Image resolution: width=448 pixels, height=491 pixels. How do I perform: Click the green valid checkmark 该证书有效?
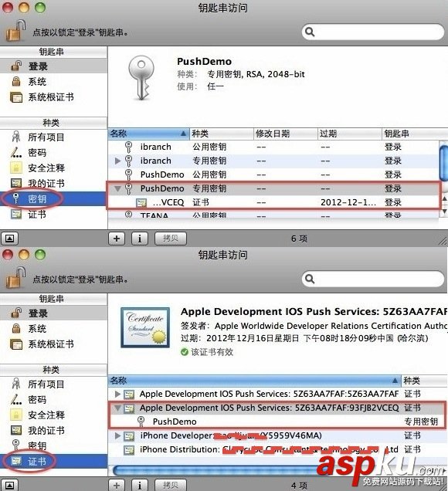[184, 352]
